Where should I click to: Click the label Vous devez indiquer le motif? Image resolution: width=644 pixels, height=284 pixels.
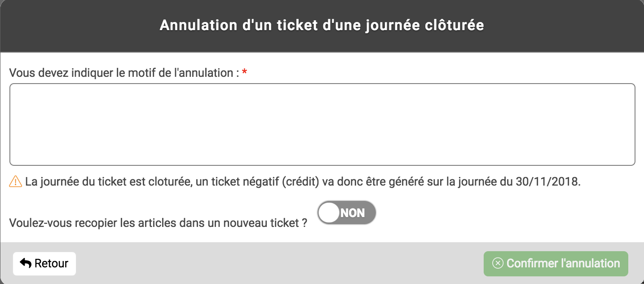click(124, 73)
